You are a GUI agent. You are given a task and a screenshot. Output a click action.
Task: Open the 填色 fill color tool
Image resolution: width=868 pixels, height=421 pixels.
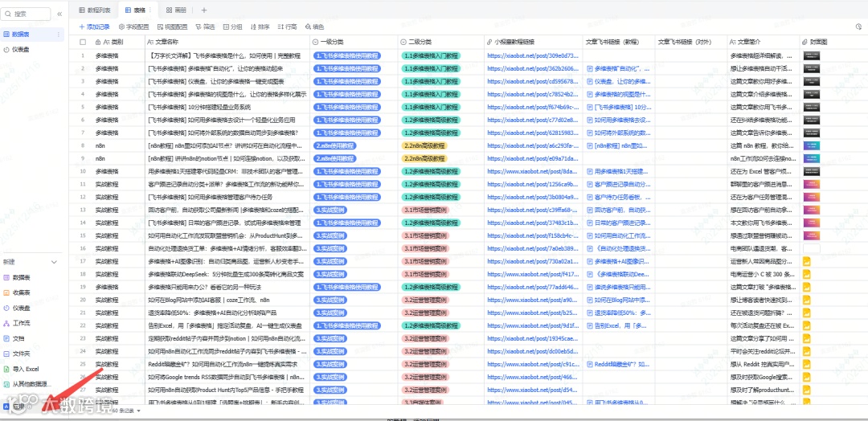tap(314, 27)
